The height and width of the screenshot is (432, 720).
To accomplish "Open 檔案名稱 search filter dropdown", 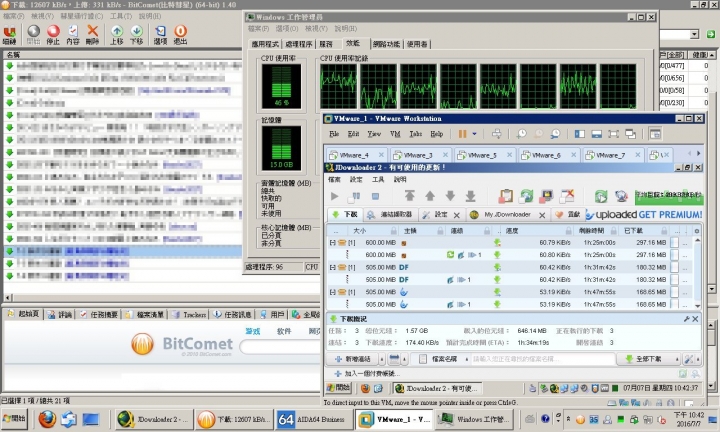I will (467, 359).
